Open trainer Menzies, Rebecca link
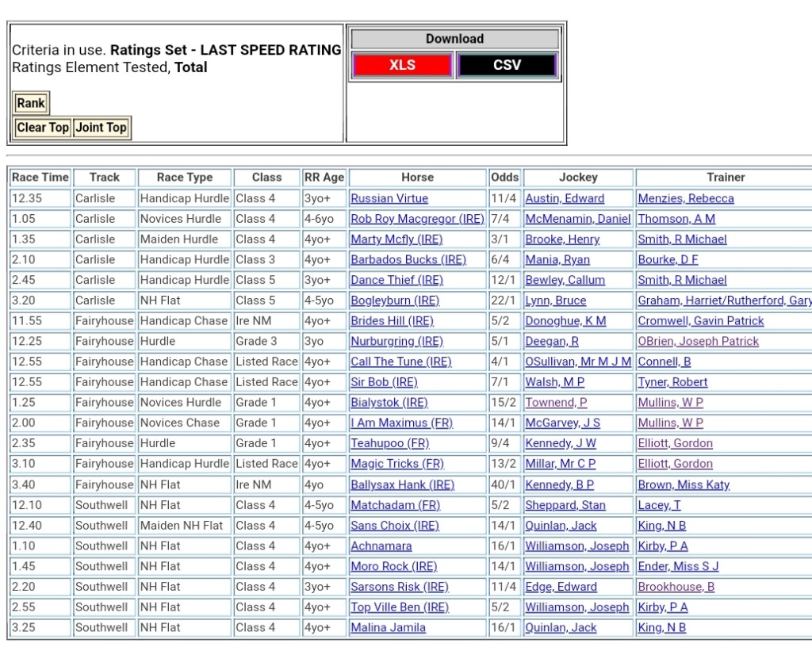The height and width of the screenshot is (666, 812). point(686,198)
